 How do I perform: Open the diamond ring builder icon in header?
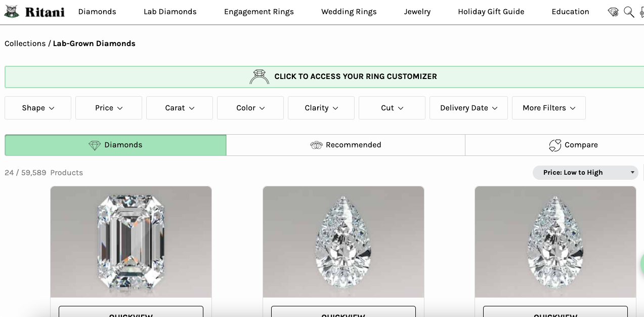613,12
